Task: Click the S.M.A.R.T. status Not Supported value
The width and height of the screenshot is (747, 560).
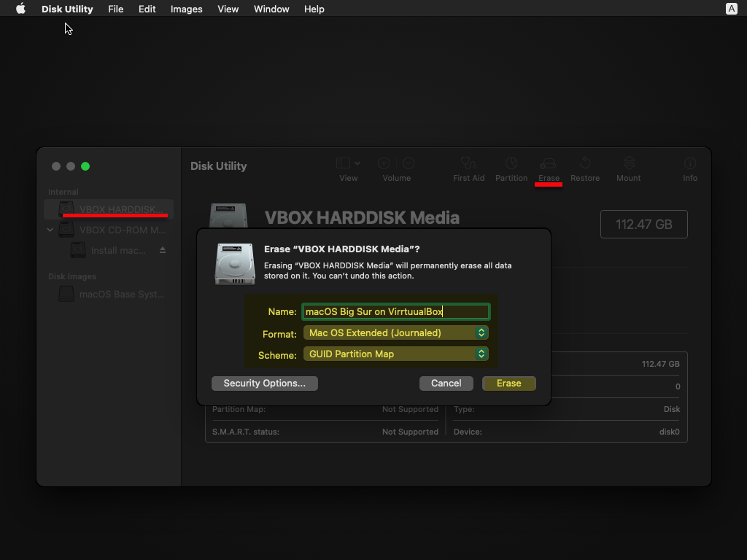Action: 410,432
